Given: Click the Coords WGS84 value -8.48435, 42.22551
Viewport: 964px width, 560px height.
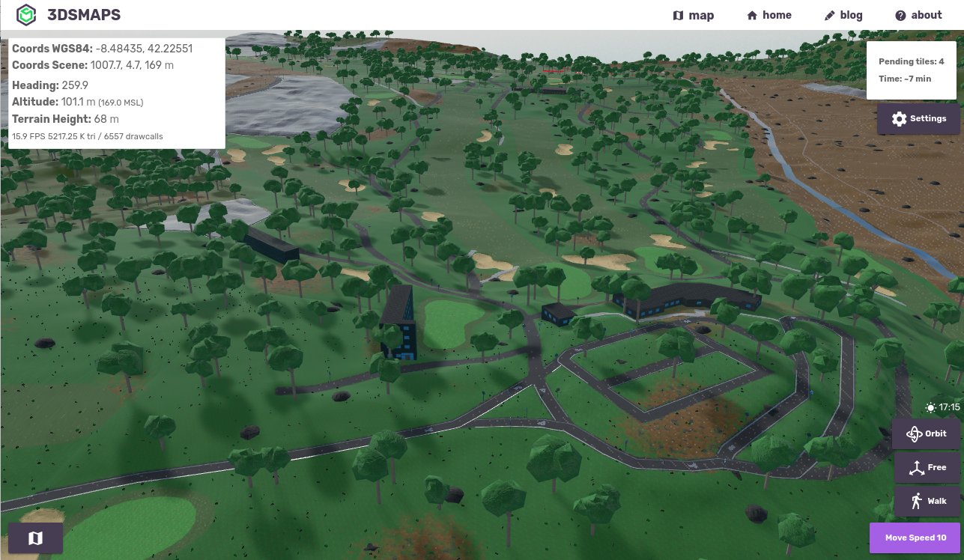Looking at the screenshot, I should pyautogui.click(x=145, y=49).
